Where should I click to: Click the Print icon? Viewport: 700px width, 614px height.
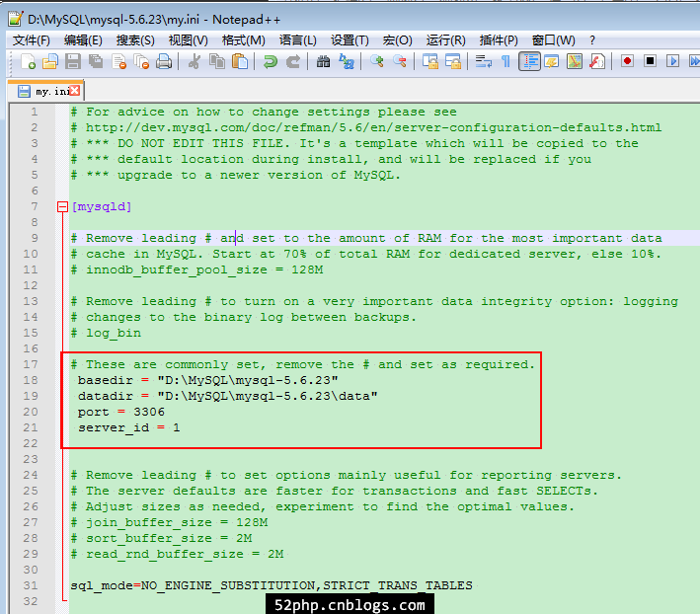pyautogui.click(x=164, y=61)
